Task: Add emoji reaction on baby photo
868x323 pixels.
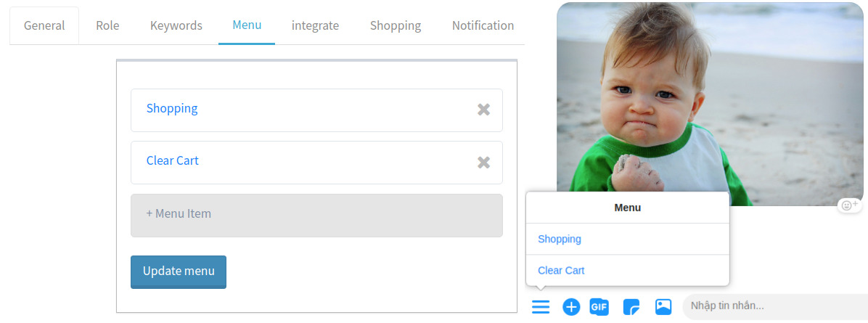Action: 850,205
